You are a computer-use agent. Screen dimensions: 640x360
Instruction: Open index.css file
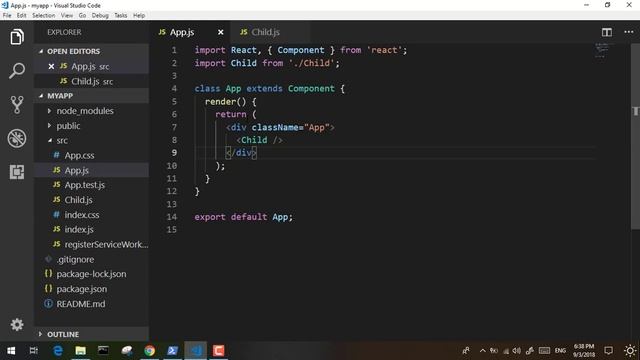pos(91,215)
